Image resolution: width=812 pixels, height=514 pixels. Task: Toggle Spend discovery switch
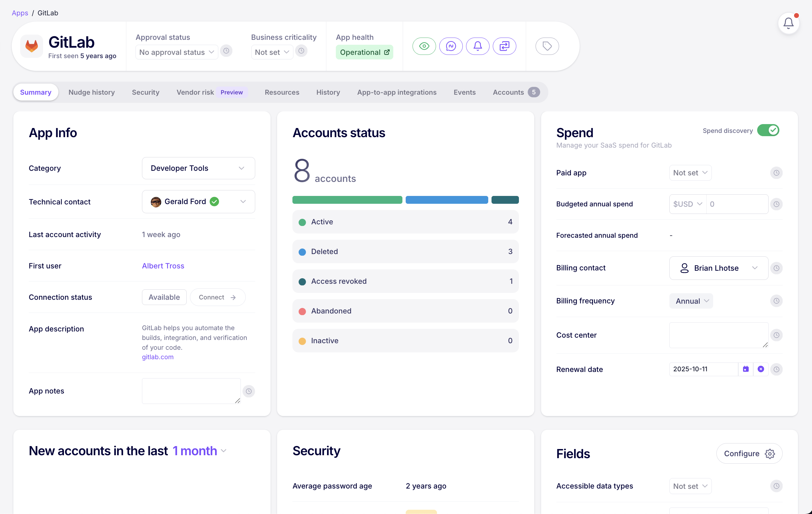768,130
